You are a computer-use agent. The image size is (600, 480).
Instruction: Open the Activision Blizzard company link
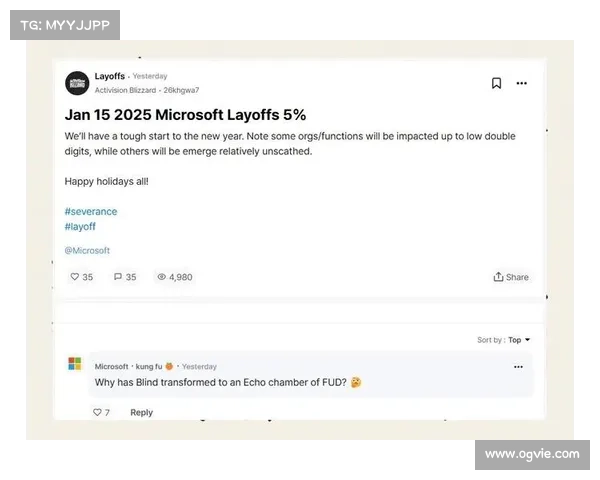point(125,90)
